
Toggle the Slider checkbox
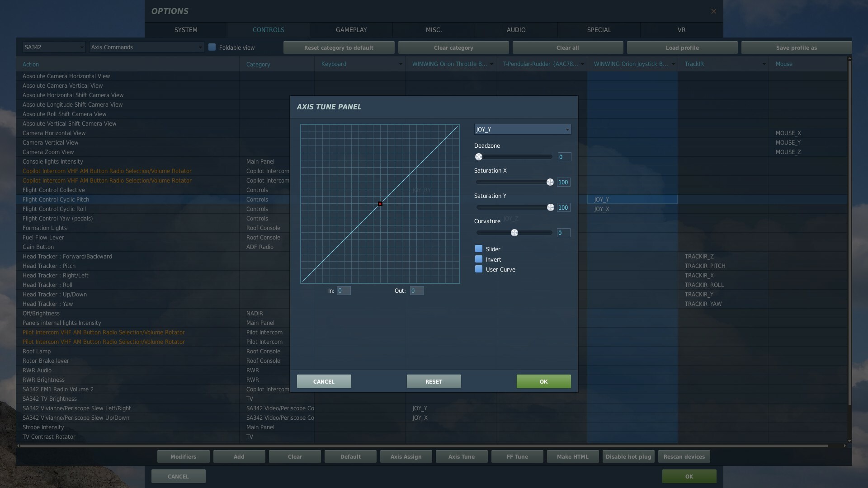479,249
